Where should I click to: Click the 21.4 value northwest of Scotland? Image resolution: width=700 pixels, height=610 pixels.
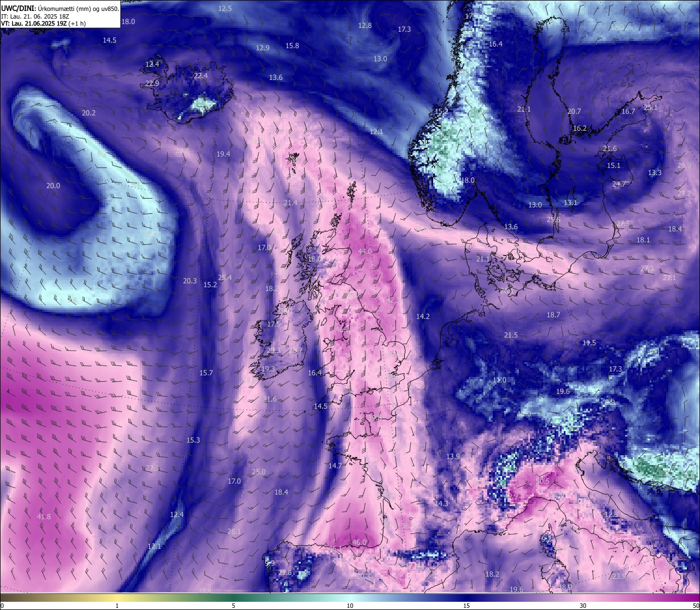[x=290, y=202]
